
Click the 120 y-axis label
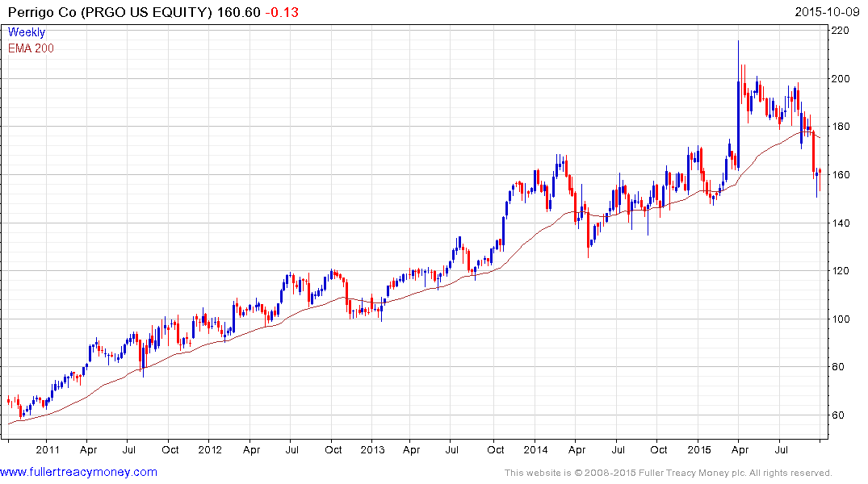tap(841, 270)
